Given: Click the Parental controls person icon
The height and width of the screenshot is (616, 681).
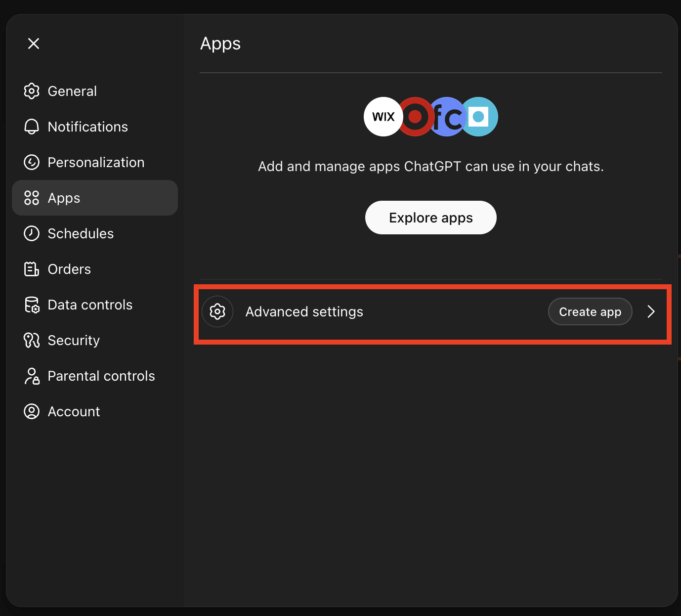Looking at the screenshot, I should [x=32, y=376].
